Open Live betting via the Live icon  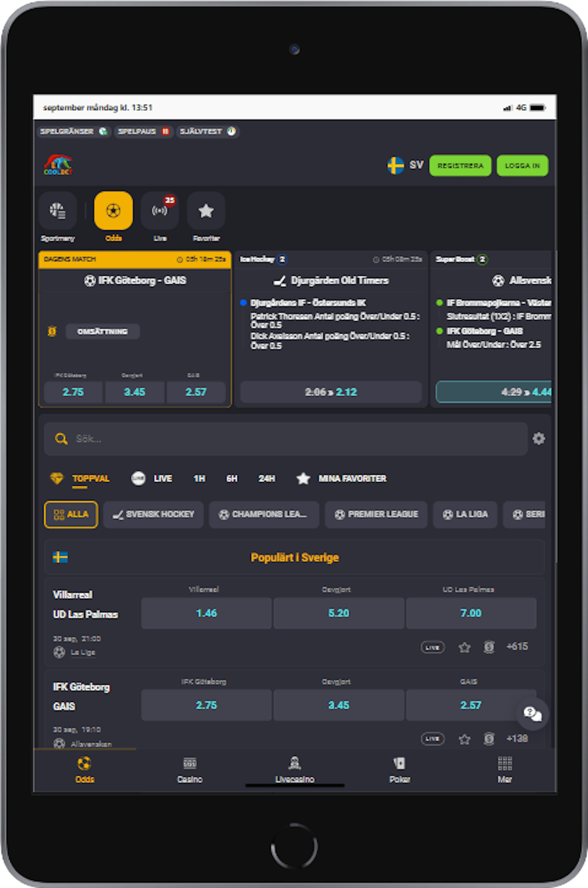[160, 211]
